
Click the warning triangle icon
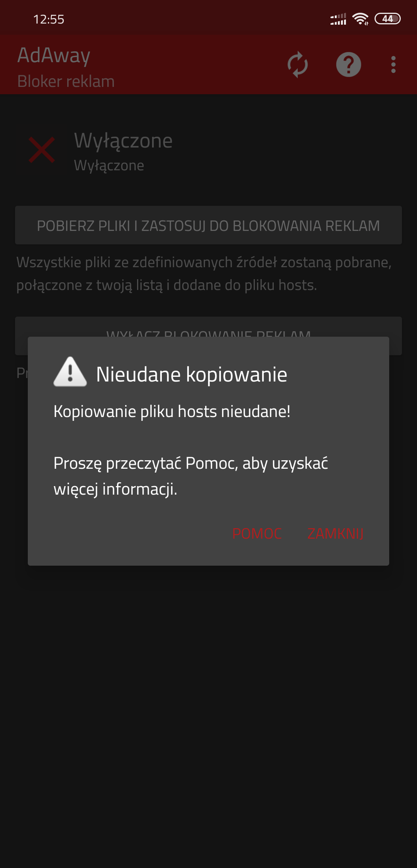click(70, 372)
